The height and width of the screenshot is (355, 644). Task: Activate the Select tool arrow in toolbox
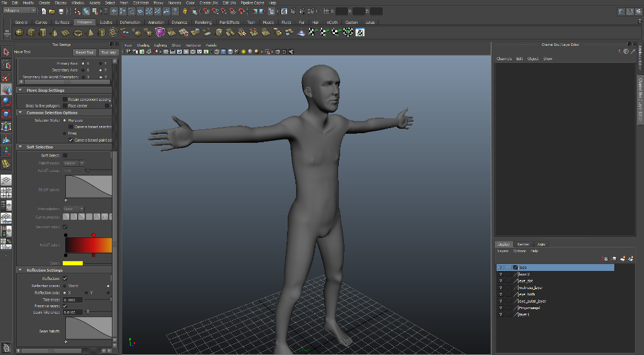6,52
